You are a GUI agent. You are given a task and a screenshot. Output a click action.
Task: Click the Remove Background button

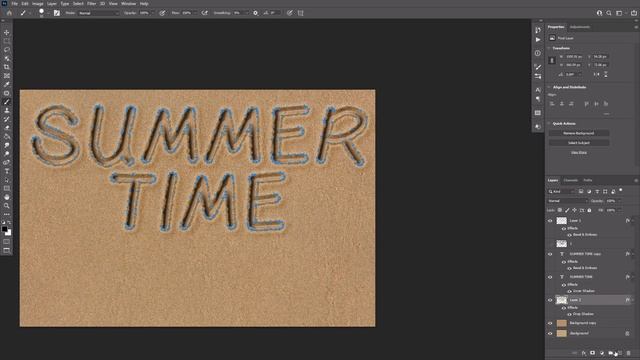click(x=579, y=133)
